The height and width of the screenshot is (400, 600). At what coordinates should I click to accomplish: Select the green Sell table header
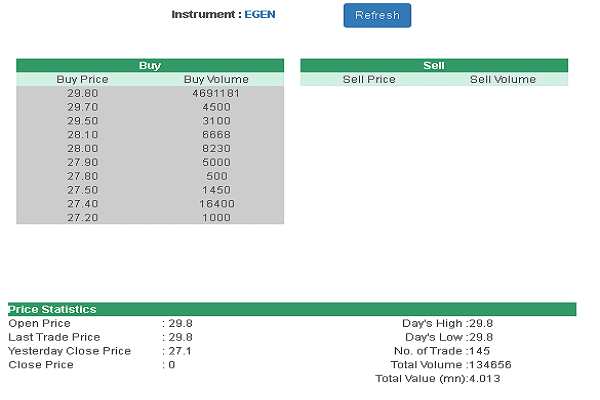(434, 65)
